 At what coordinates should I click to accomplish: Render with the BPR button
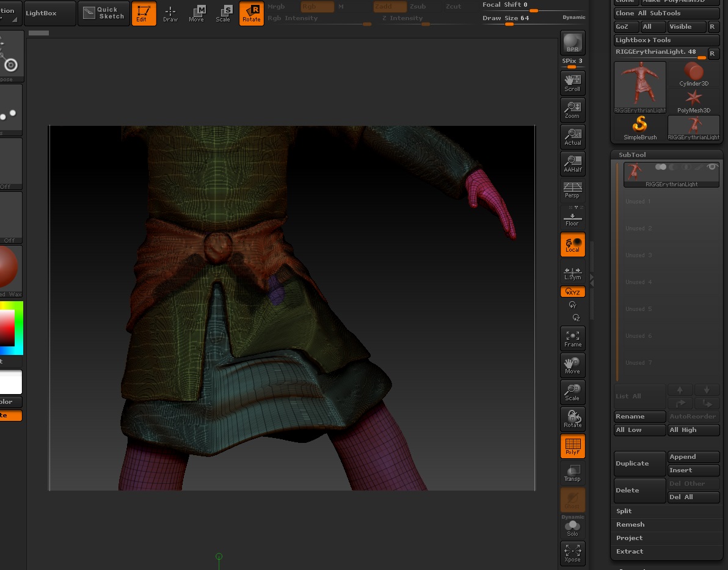[573, 43]
